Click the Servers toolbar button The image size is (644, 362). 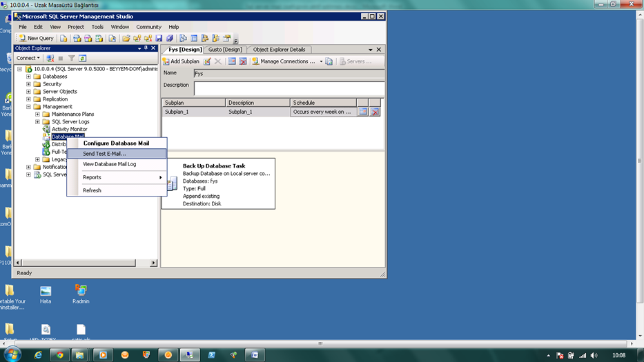coord(355,61)
